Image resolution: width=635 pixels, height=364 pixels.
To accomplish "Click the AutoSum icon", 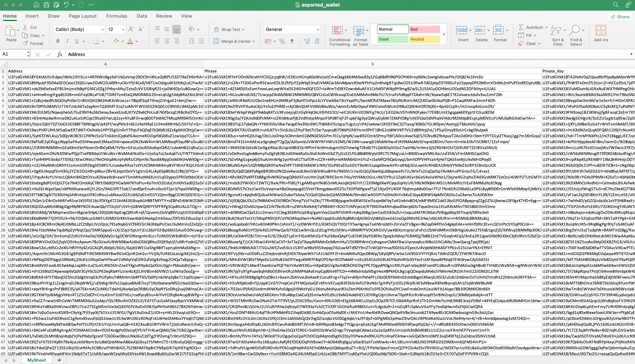I will (521, 27).
